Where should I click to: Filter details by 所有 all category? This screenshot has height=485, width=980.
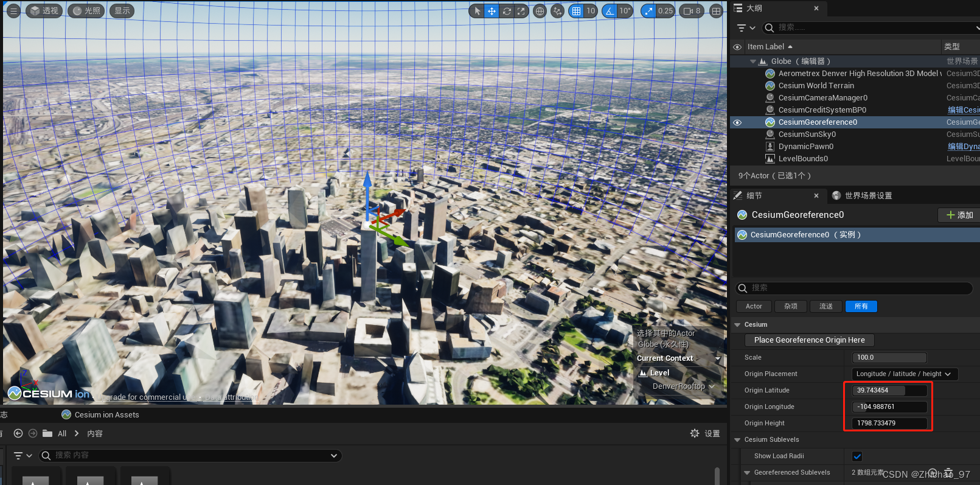coord(861,307)
